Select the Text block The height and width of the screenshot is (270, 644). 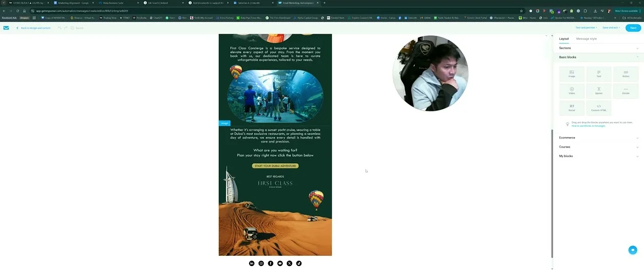(599, 74)
